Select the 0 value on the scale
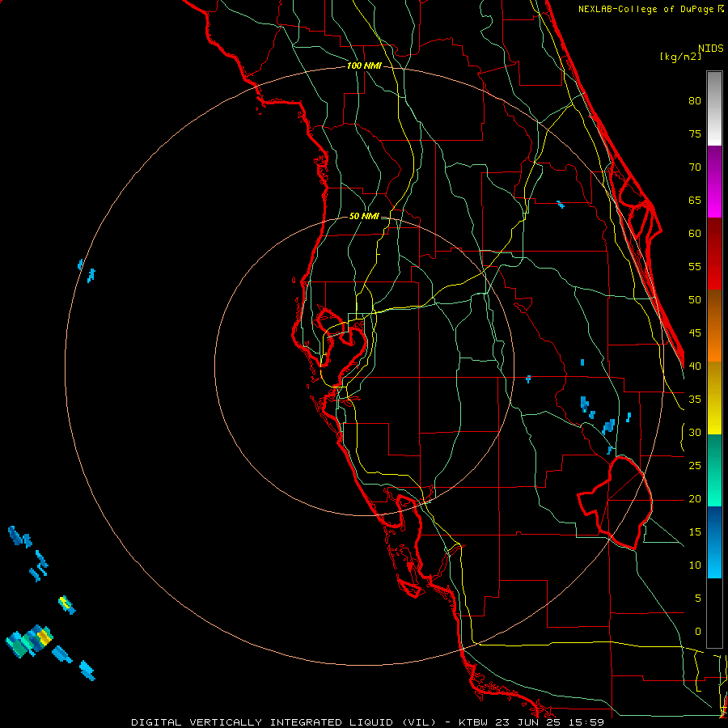728x728 pixels. pyautogui.click(x=698, y=632)
